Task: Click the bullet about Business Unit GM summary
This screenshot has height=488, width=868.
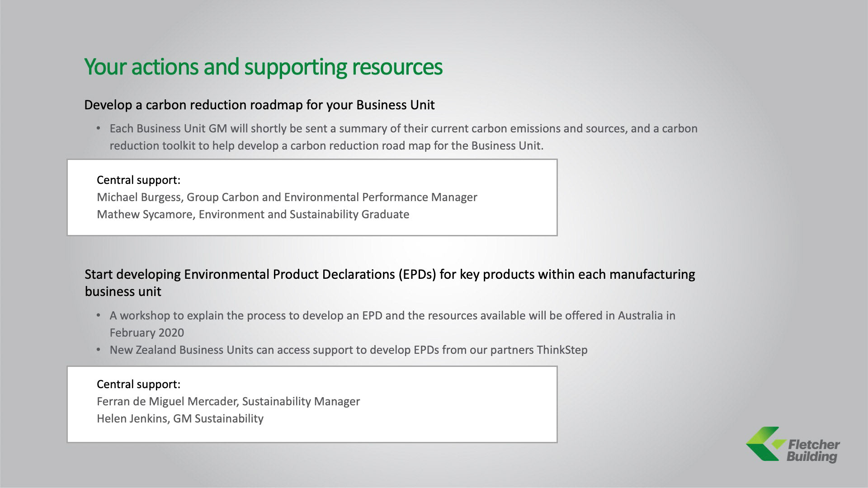Action: (403, 129)
